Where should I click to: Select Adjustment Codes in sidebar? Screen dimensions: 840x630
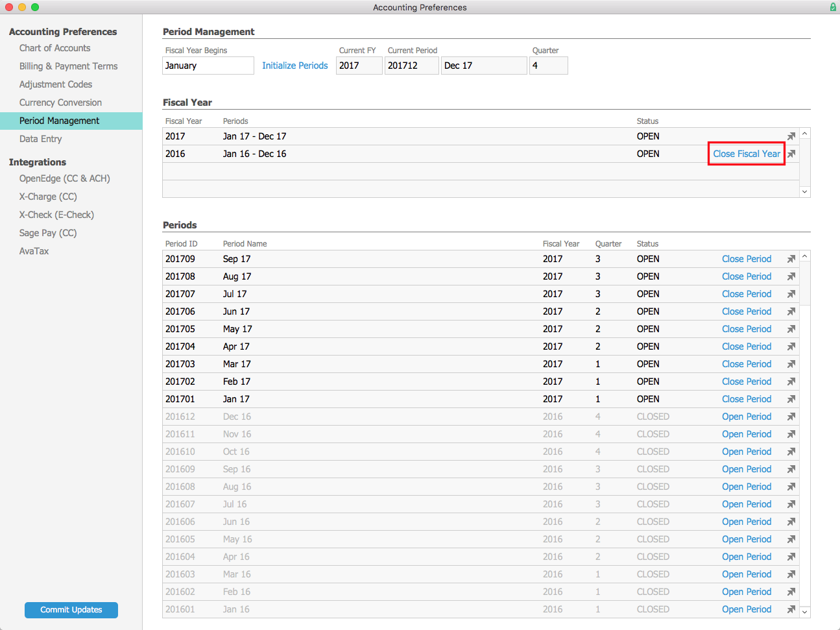pos(56,84)
